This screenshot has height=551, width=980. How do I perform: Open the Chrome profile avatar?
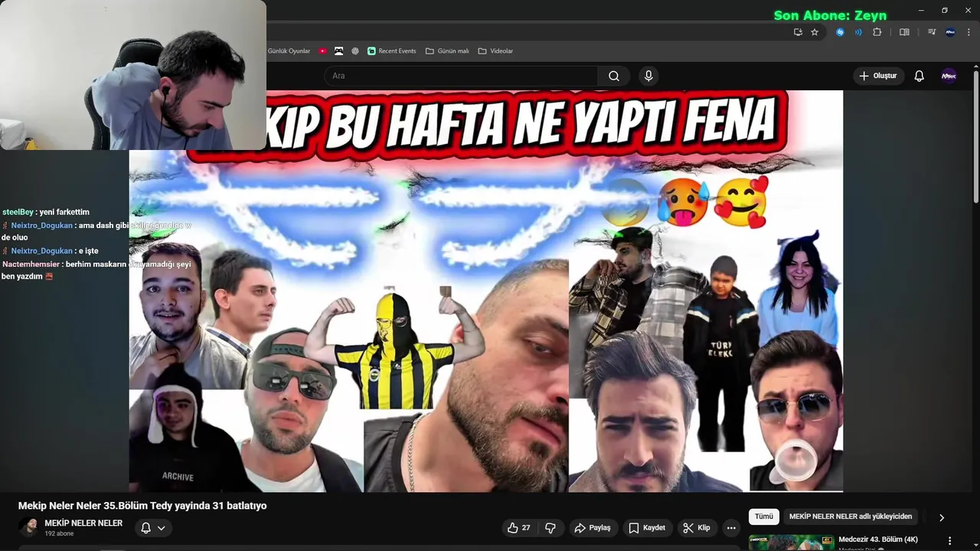click(950, 32)
